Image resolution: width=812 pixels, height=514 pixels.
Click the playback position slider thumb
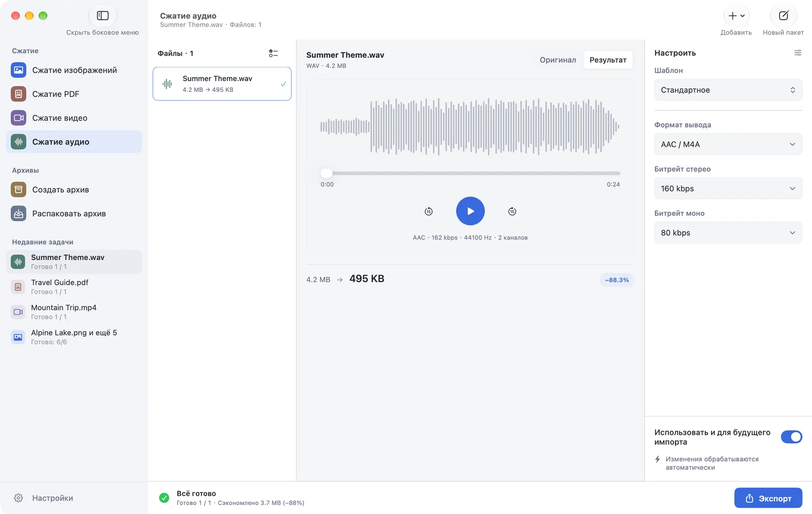click(x=326, y=173)
